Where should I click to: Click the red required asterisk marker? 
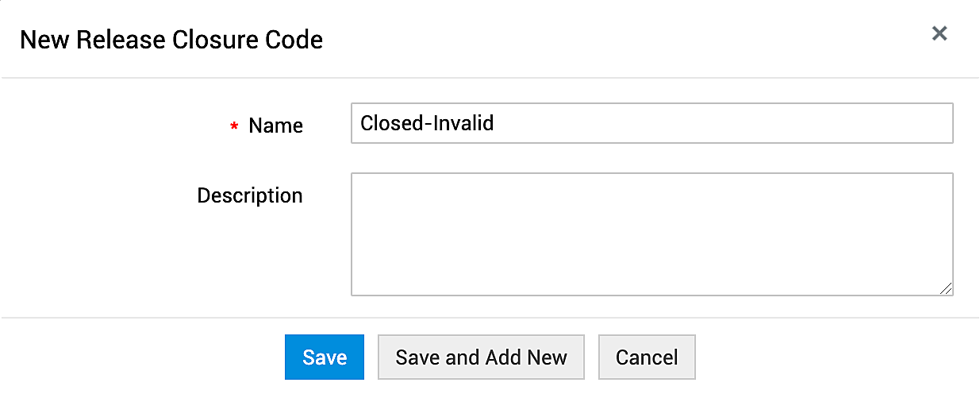234,127
